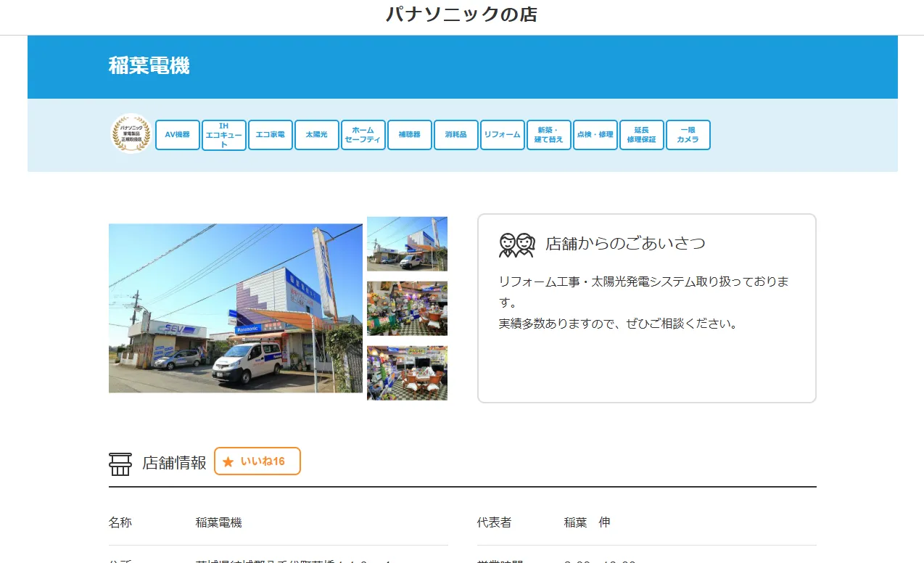Open the リフォーム category tag
This screenshot has height=563, width=924.
(503, 135)
